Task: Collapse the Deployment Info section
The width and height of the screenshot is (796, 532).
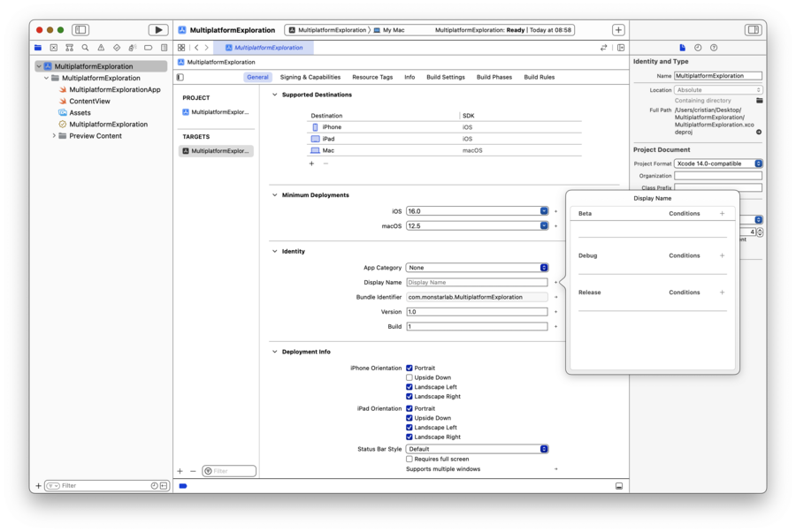Action: 275,352
